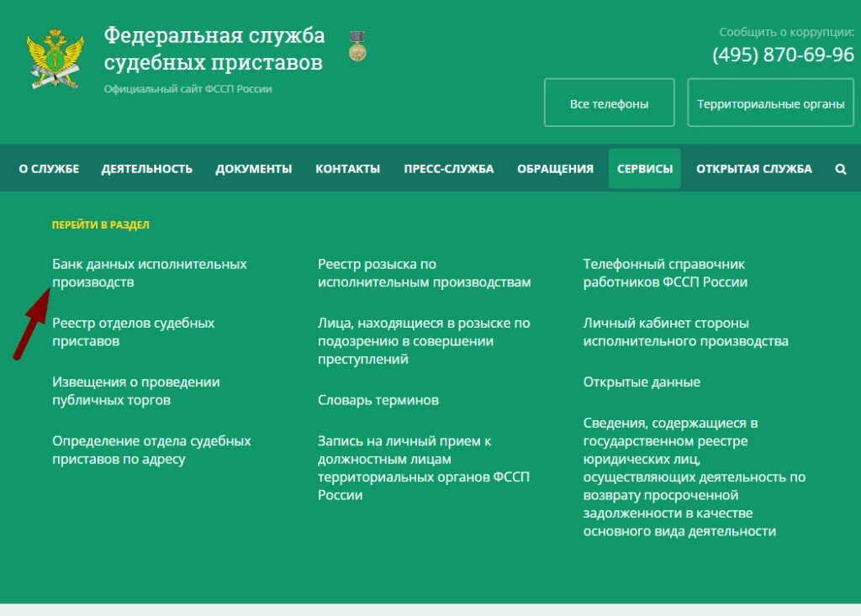The height and width of the screenshot is (616, 861).
Task: Open the 'Все телефоны' button
Action: (x=609, y=103)
